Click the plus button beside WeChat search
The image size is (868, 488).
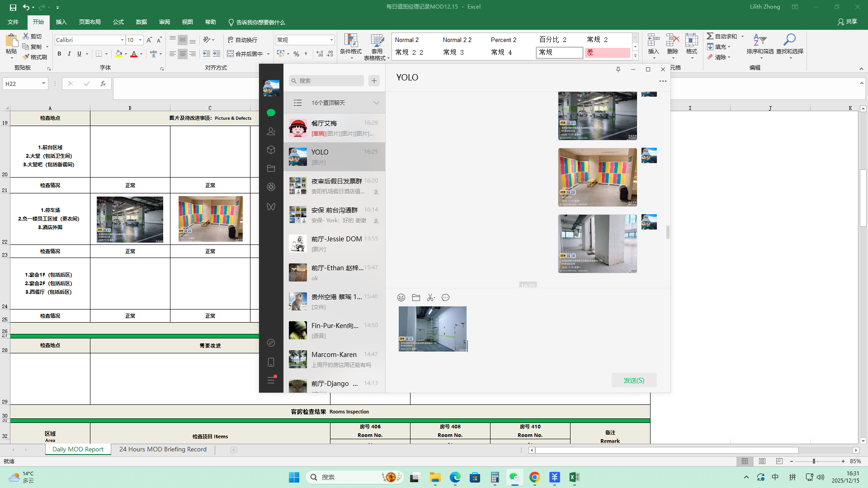click(x=374, y=80)
